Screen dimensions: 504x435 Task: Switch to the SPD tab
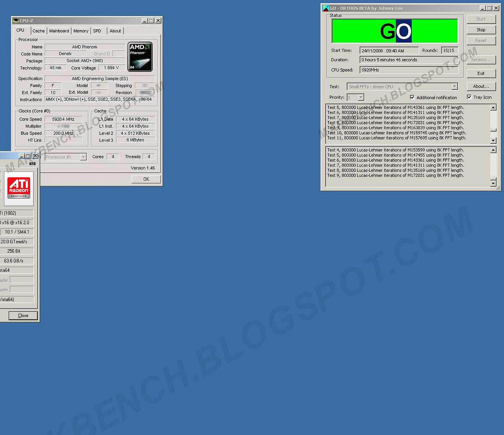tap(97, 31)
